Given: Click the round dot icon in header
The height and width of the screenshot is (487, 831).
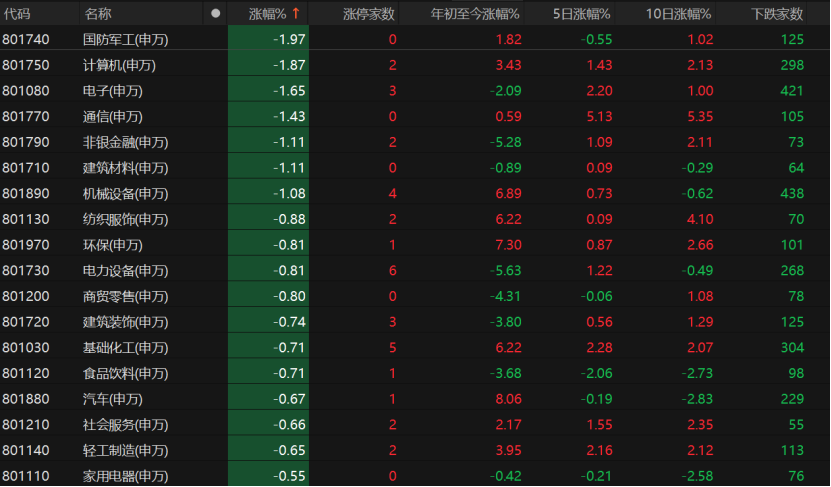Looking at the screenshot, I should (216, 14).
